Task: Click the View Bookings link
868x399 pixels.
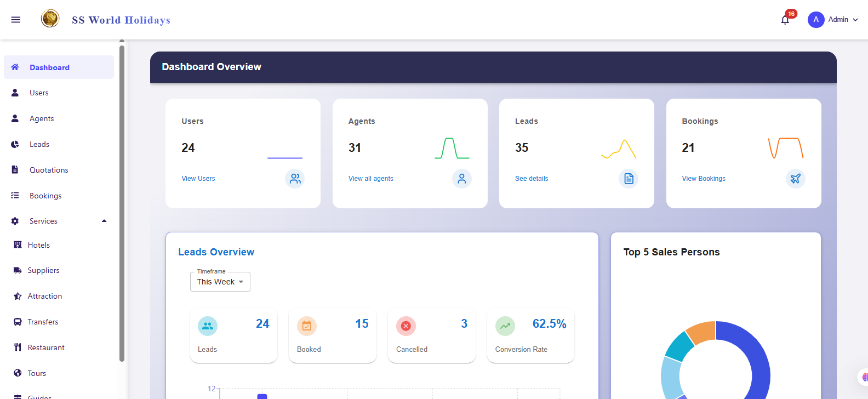Action: click(704, 179)
